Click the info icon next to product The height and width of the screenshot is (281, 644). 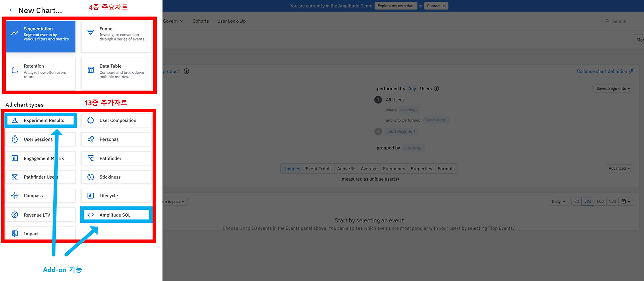point(186,71)
